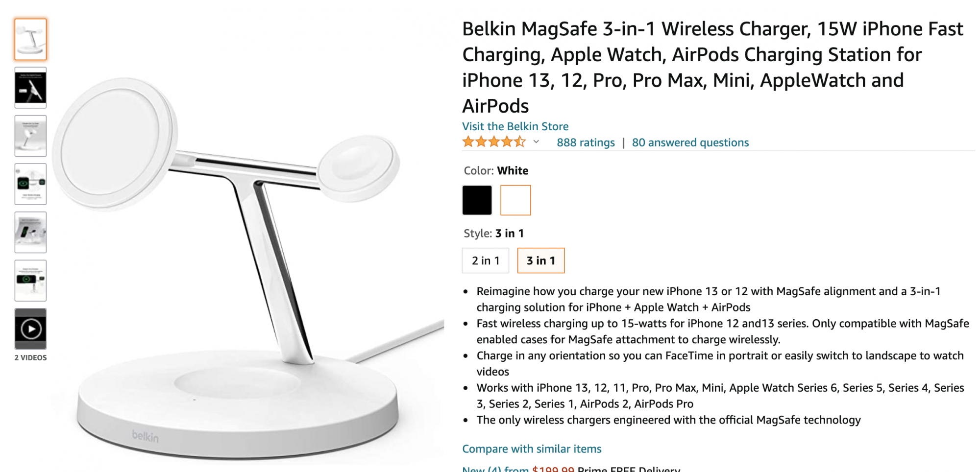Click the New (4) from offers link
Viewport: 980px width, 472px height.
point(495,469)
